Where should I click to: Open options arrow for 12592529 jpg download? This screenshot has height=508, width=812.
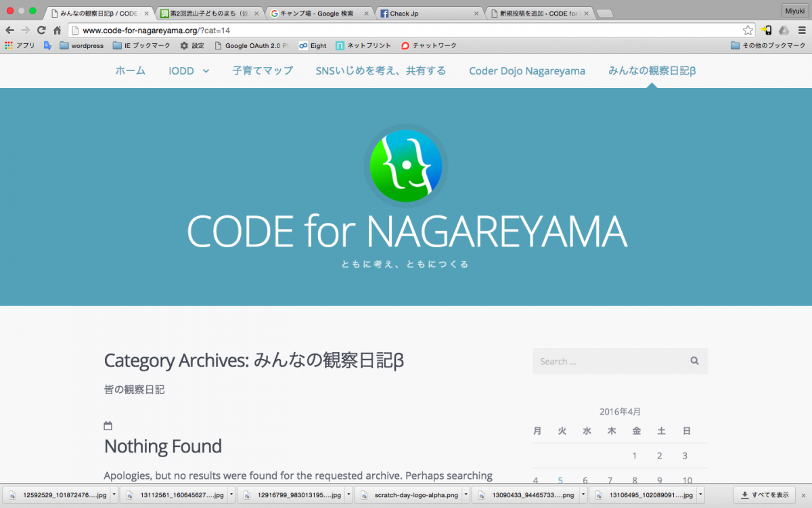(114, 494)
